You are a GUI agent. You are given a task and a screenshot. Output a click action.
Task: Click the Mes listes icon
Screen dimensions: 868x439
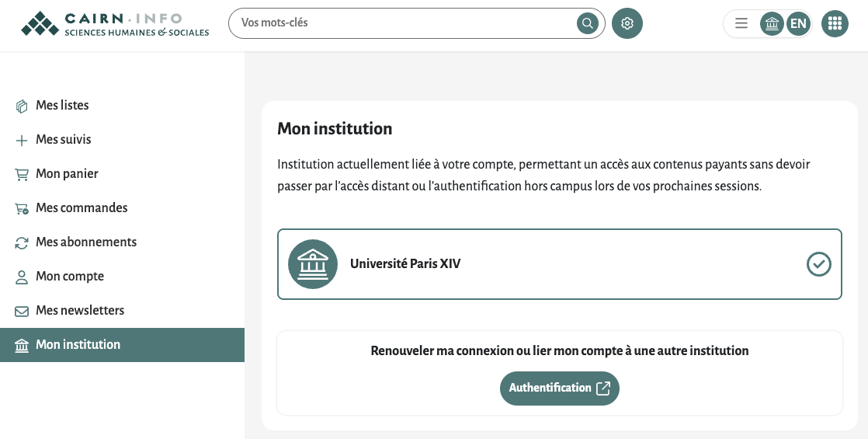click(22, 106)
